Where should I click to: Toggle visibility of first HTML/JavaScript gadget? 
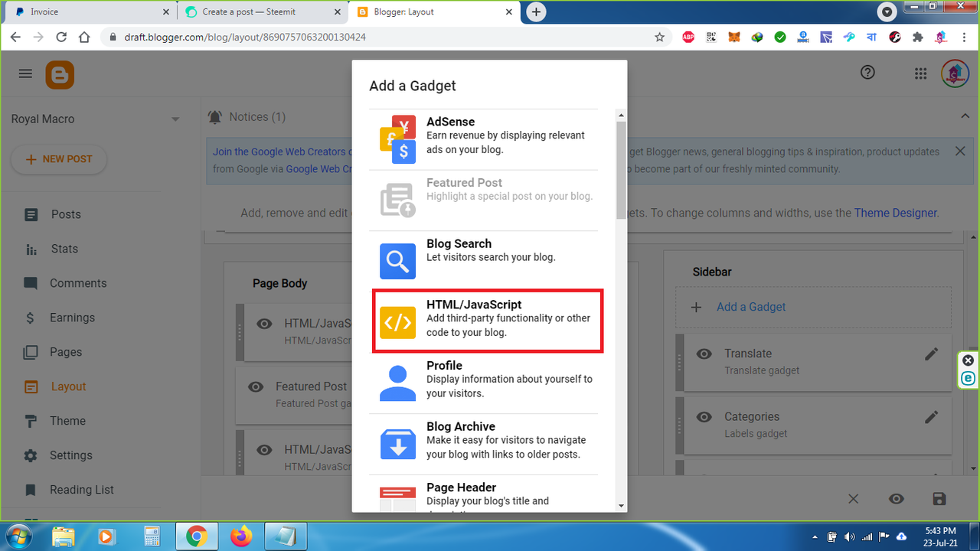[264, 324]
